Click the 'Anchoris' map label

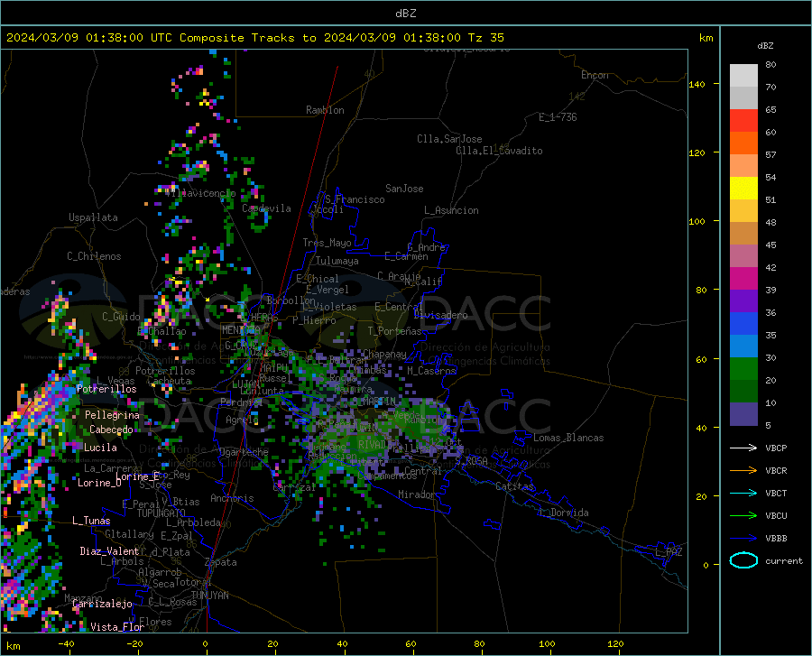coord(232,499)
